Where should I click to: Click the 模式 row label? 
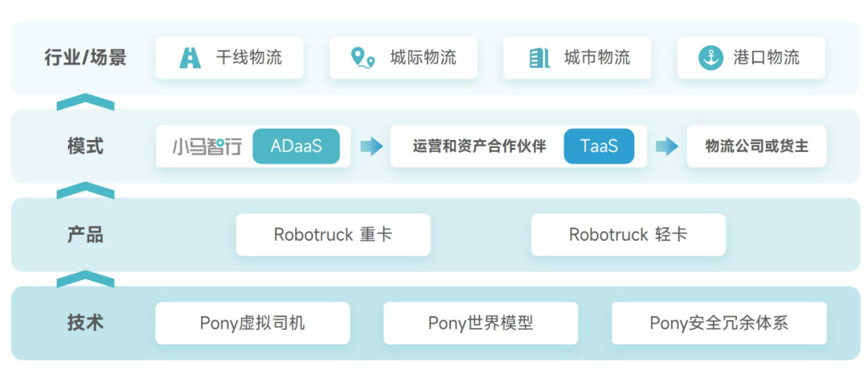tap(85, 146)
